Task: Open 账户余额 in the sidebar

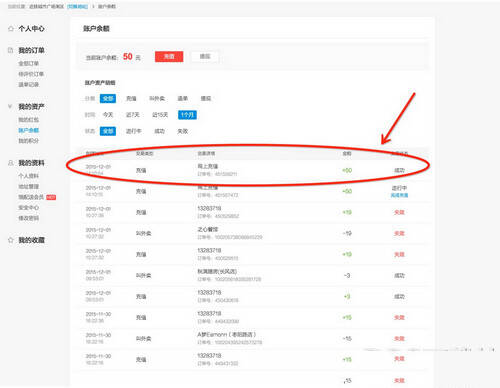Action: coord(29,130)
